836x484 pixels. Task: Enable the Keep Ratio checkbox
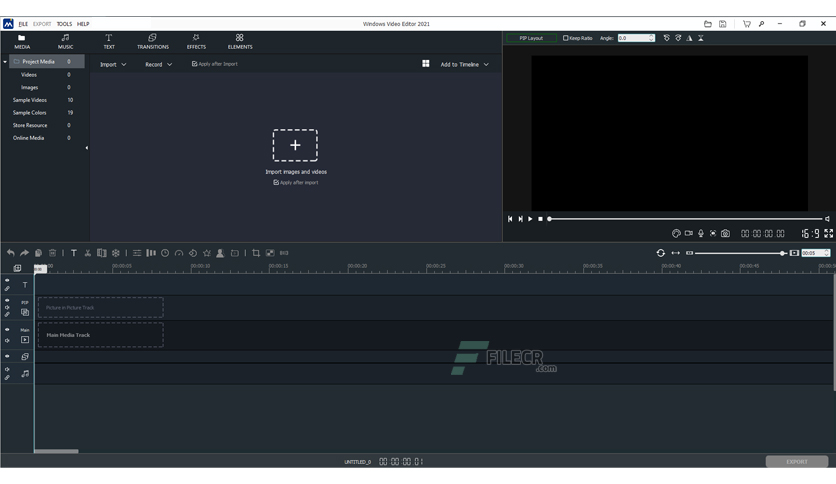566,38
